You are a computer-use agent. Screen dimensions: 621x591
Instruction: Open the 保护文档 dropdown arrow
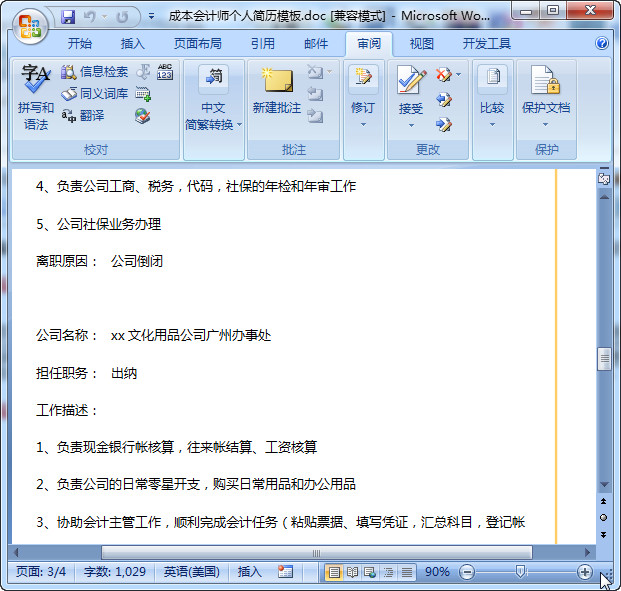545,124
